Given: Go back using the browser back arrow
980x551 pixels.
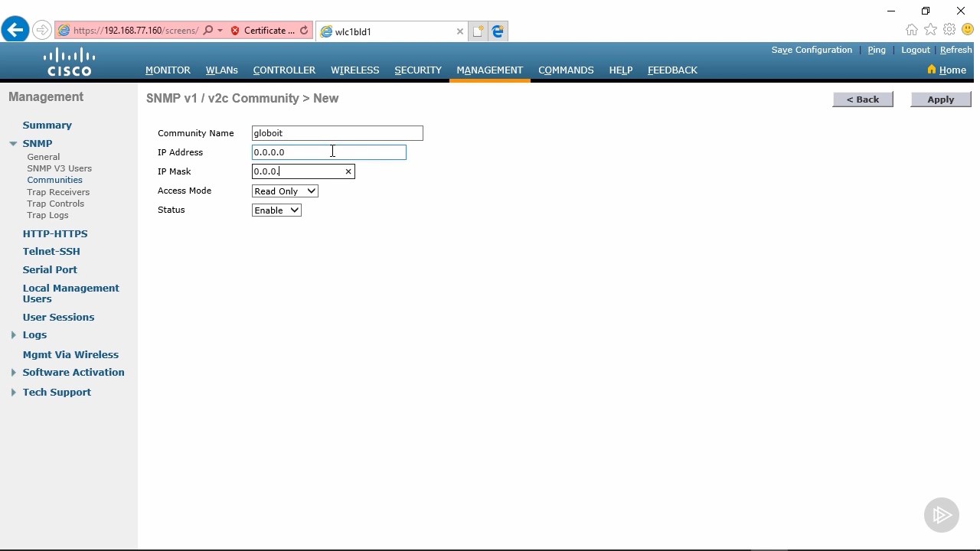Looking at the screenshot, I should 15,31.
